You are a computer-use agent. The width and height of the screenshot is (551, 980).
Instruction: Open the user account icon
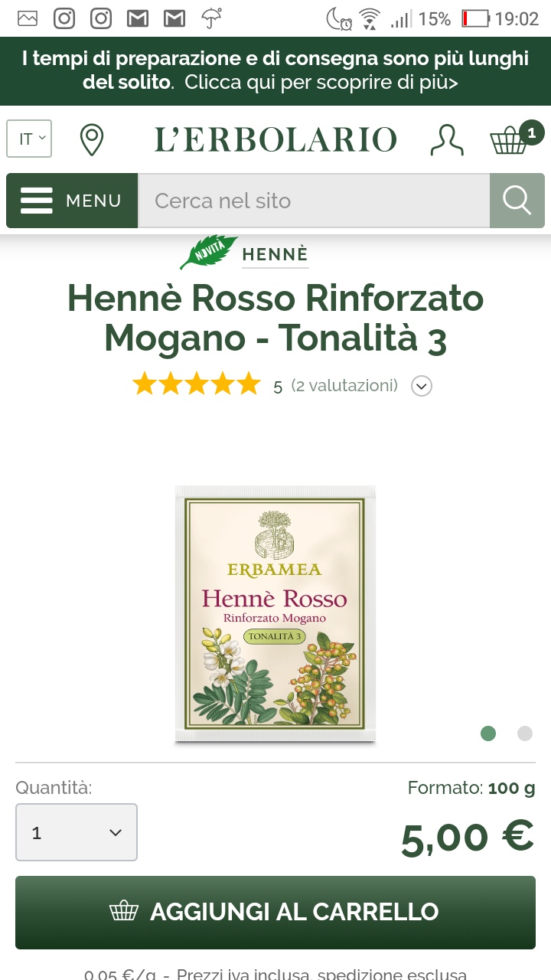[x=447, y=140]
